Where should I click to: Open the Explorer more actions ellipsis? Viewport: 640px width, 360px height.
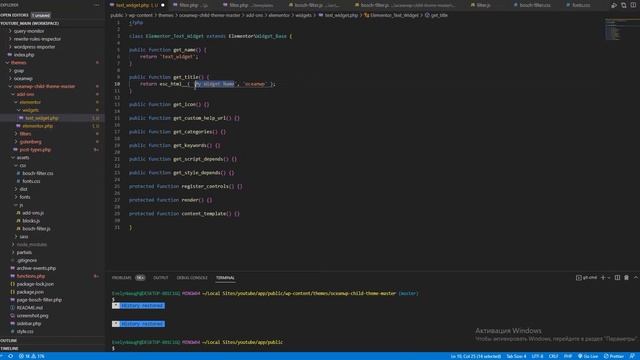click(x=97, y=5)
